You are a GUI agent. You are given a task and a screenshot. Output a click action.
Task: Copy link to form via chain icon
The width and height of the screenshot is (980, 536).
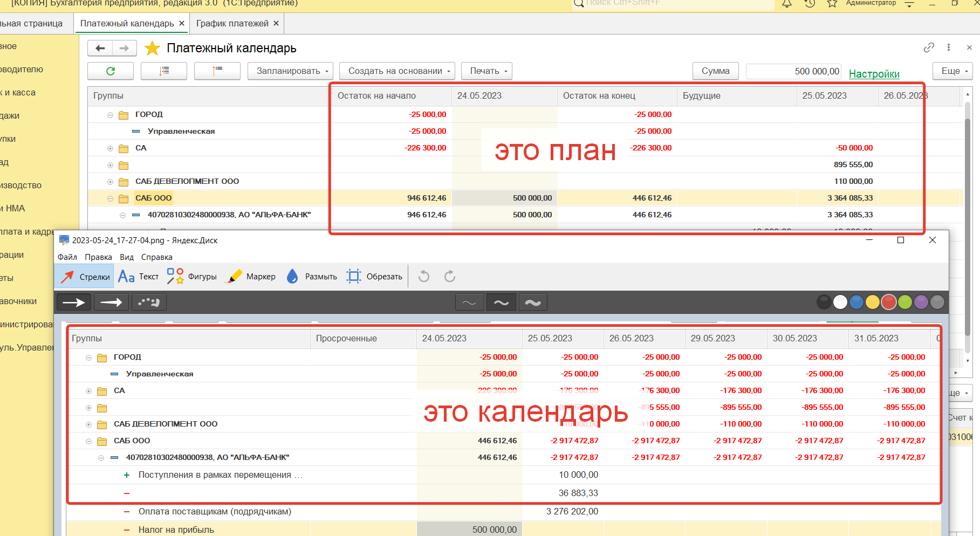pyautogui.click(x=929, y=47)
